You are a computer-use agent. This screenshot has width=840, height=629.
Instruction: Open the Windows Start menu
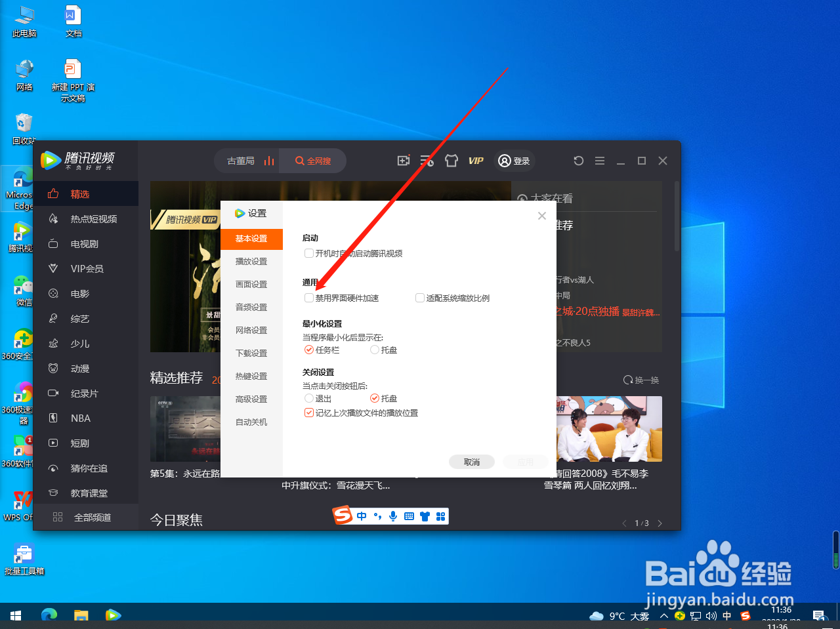16,616
